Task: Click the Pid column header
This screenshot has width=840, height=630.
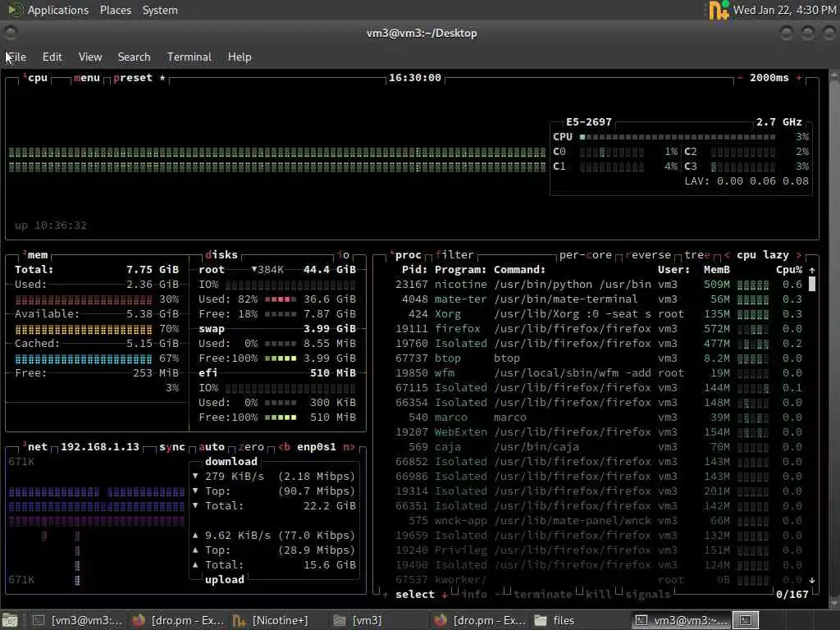Action: [414, 269]
